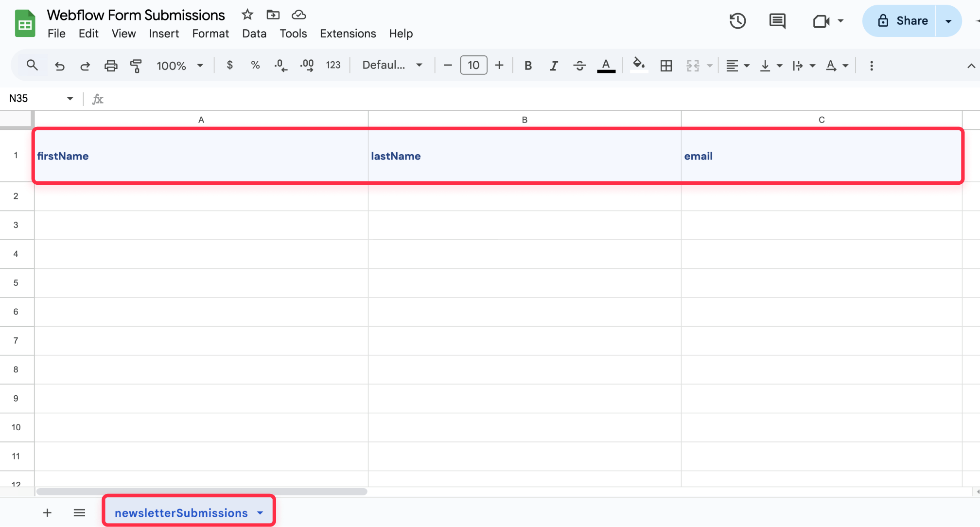Decrease decimal places

(x=280, y=65)
